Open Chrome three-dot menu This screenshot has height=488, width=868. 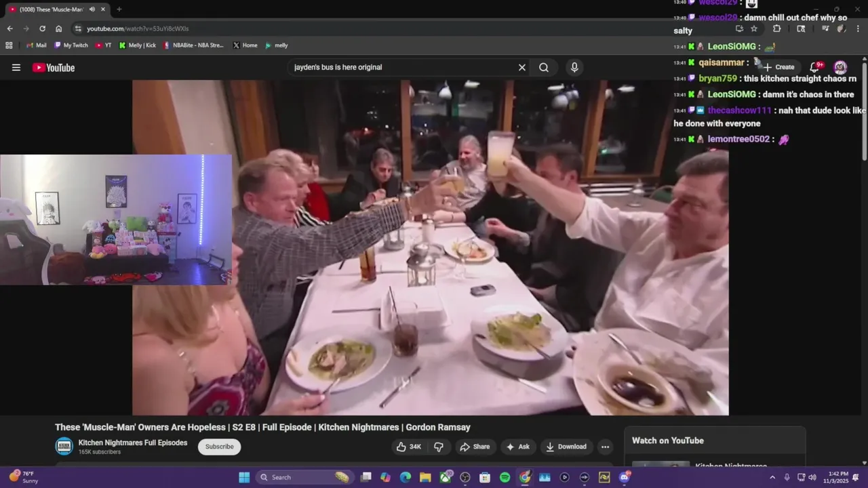click(x=858, y=28)
